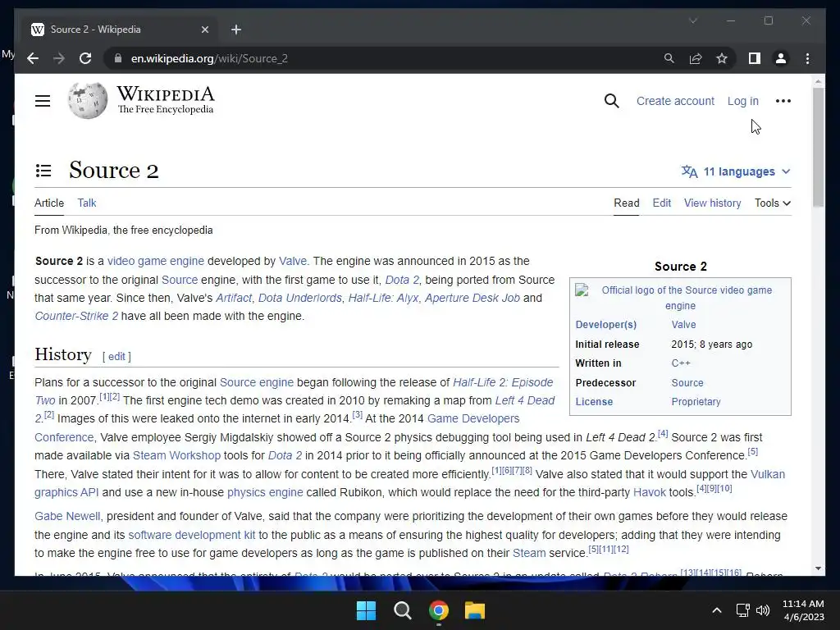The width and height of the screenshot is (840, 630).
Task: Open Chrome side panel icon
Action: 755,58
